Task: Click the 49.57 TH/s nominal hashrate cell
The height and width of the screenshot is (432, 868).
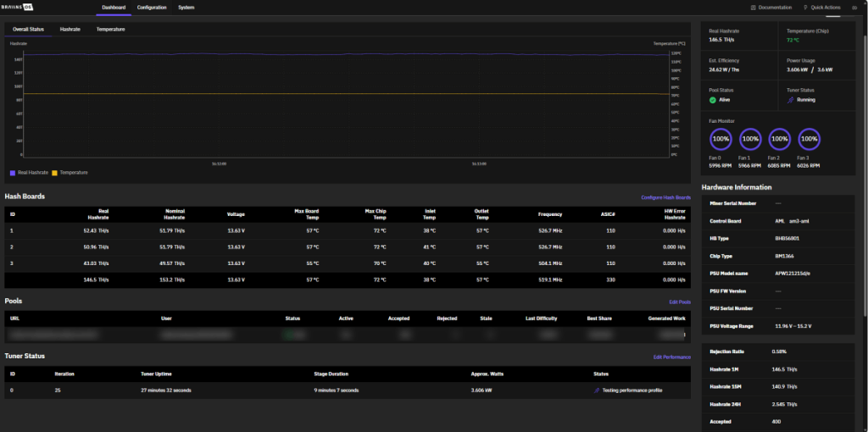Action: pyautogui.click(x=173, y=263)
